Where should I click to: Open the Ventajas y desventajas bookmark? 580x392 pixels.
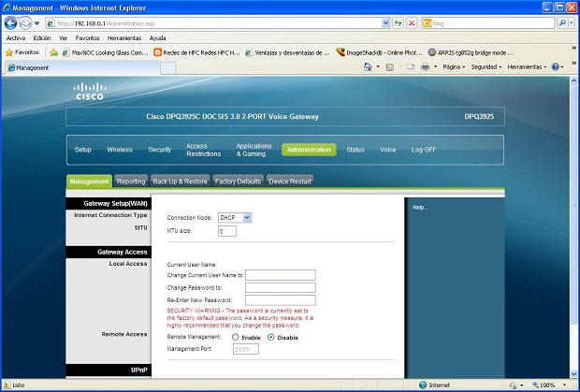click(x=288, y=52)
